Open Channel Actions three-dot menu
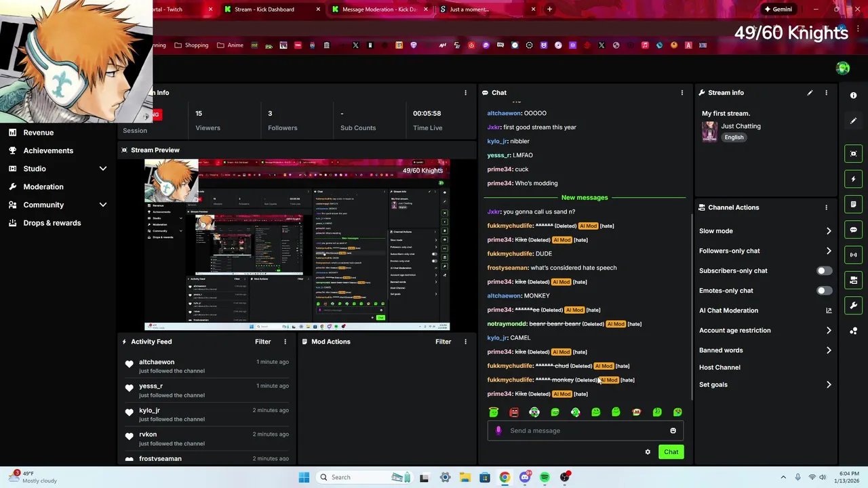The image size is (868, 488). point(826,207)
